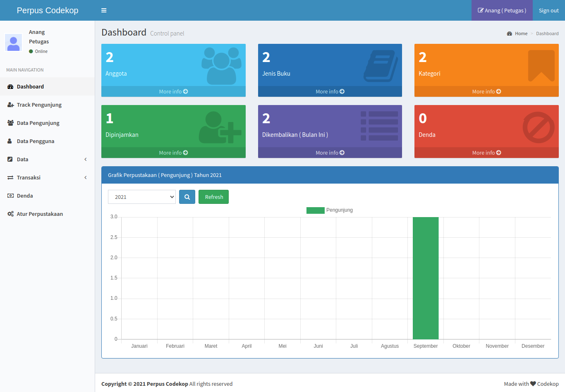This screenshot has width=565, height=392.
Task: Toggle the sidebar with the hamburger icon
Action: tap(104, 10)
